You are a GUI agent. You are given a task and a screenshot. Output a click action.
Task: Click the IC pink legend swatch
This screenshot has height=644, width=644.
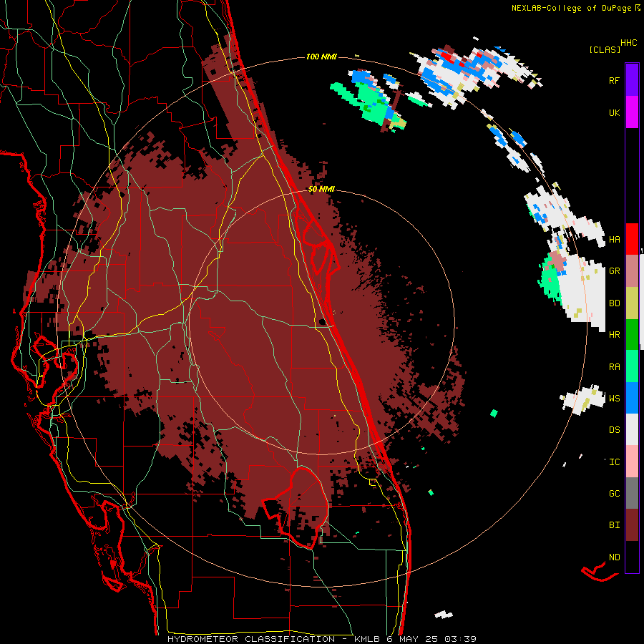coord(632,462)
